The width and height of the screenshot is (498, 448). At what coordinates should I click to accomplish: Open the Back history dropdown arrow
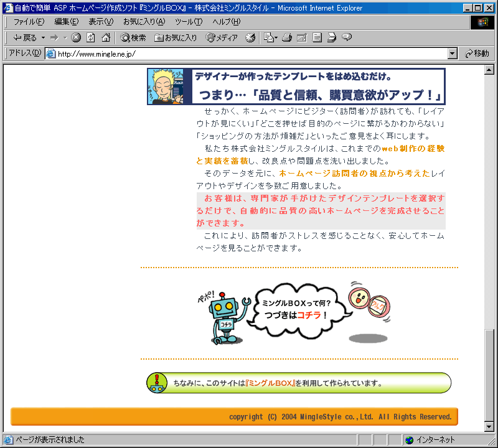[x=43, y=38]
